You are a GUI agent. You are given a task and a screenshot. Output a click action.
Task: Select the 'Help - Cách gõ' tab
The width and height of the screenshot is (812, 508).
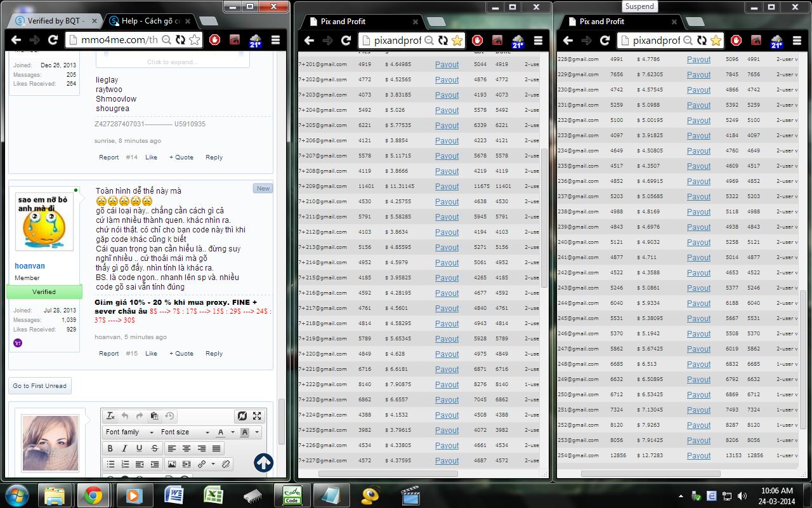click(152, 21)
